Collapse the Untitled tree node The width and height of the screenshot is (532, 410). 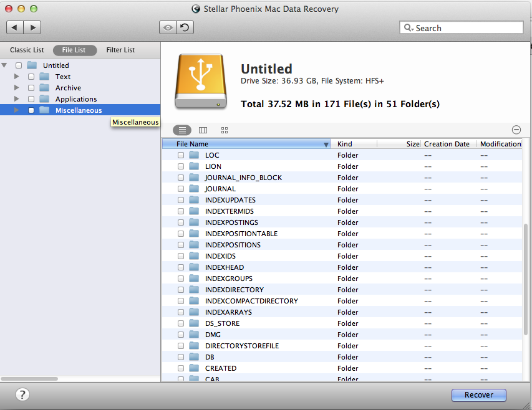point(4,65)
